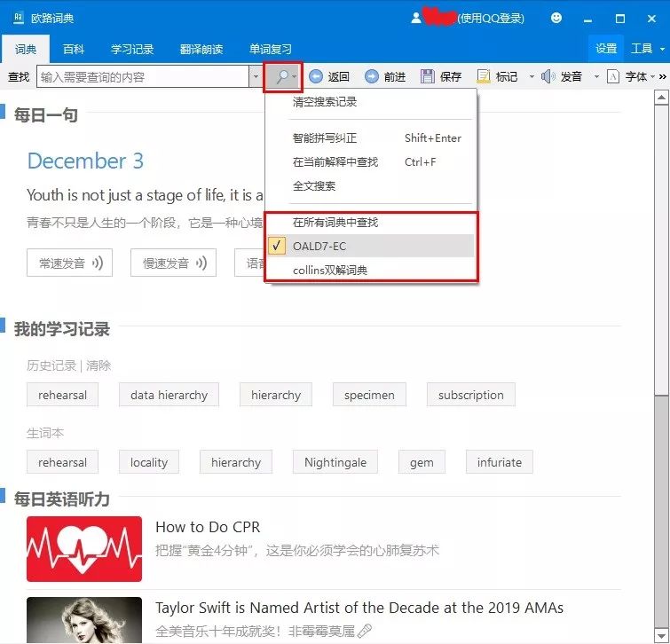670x644 pixels.
Task: Click 清除 to clear history
Action: (99, 365)
